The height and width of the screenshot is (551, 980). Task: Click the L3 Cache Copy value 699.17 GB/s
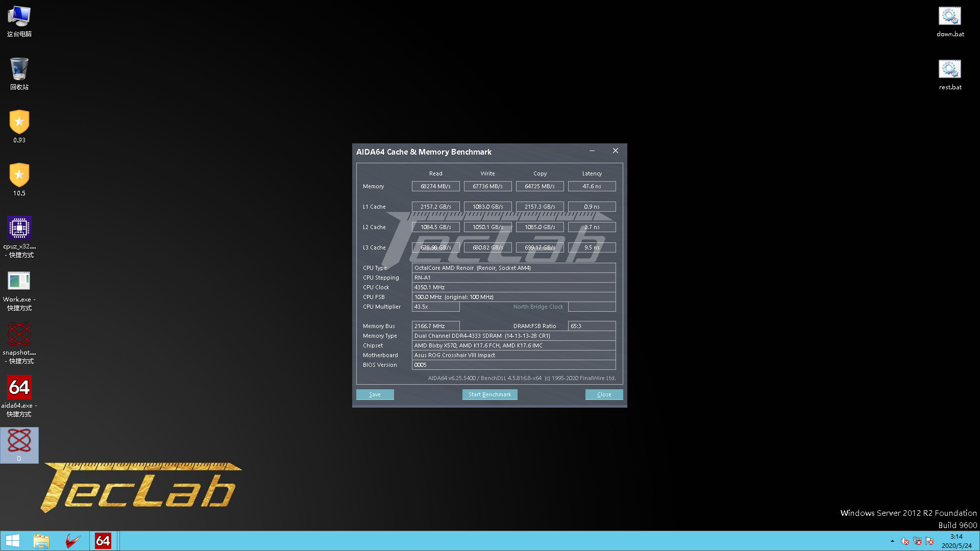click(x=540, y=247)
